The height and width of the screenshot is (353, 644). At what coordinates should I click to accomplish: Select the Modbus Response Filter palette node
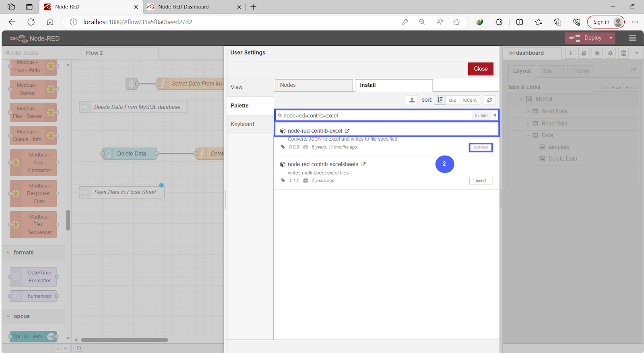33,193
